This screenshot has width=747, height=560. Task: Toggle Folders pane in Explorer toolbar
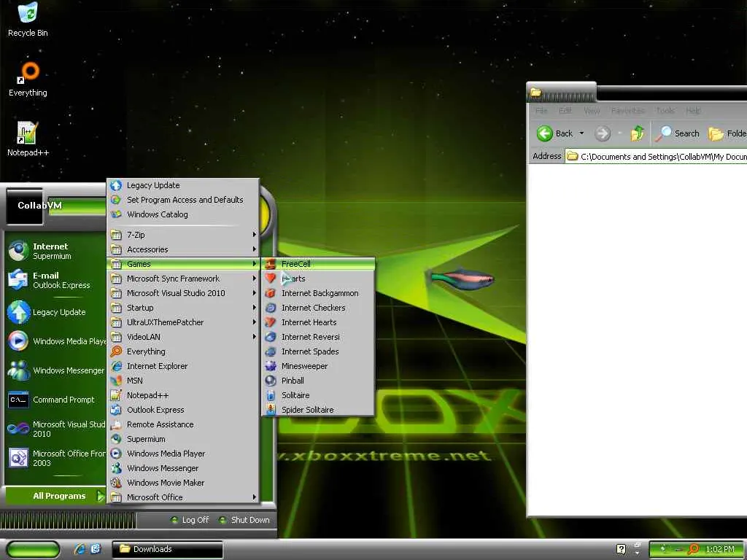(727, 134)
